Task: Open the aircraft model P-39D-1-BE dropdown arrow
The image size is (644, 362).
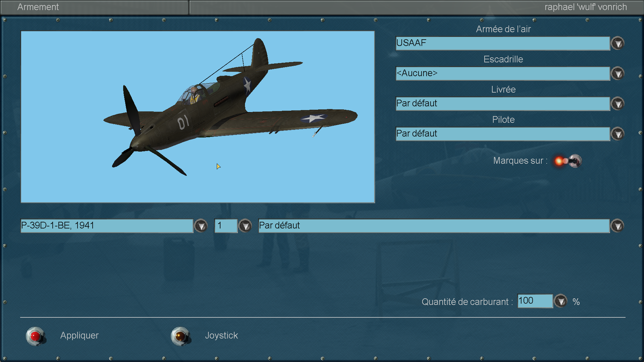Action: tap(201, 226)
